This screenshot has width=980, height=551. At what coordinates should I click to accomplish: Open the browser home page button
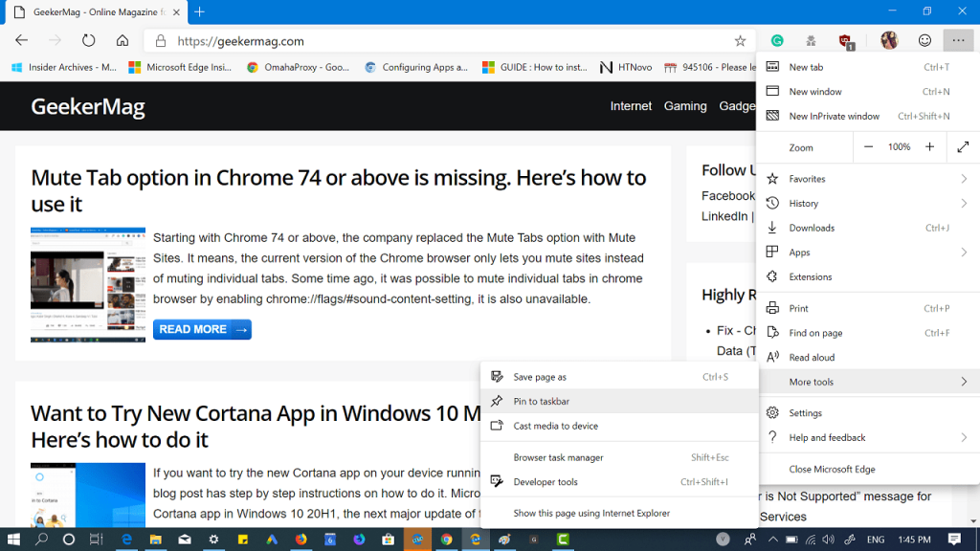pos(122,40)
